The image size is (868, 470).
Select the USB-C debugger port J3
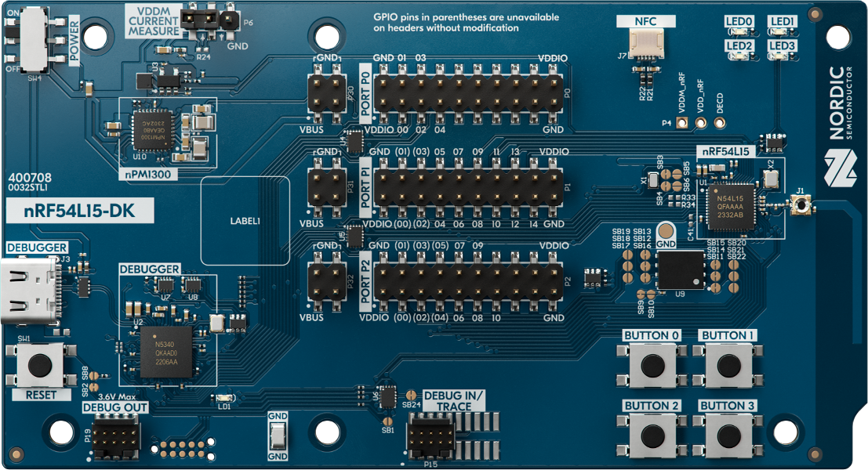25,290
